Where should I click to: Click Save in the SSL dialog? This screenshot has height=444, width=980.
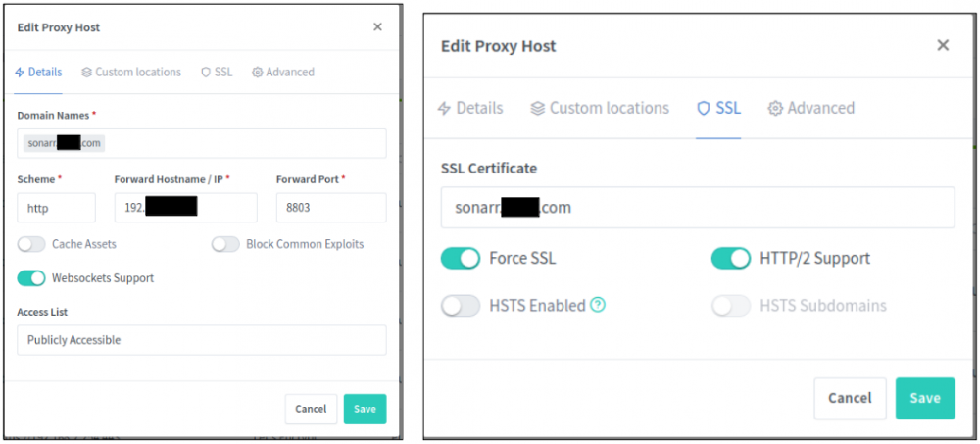925,398
